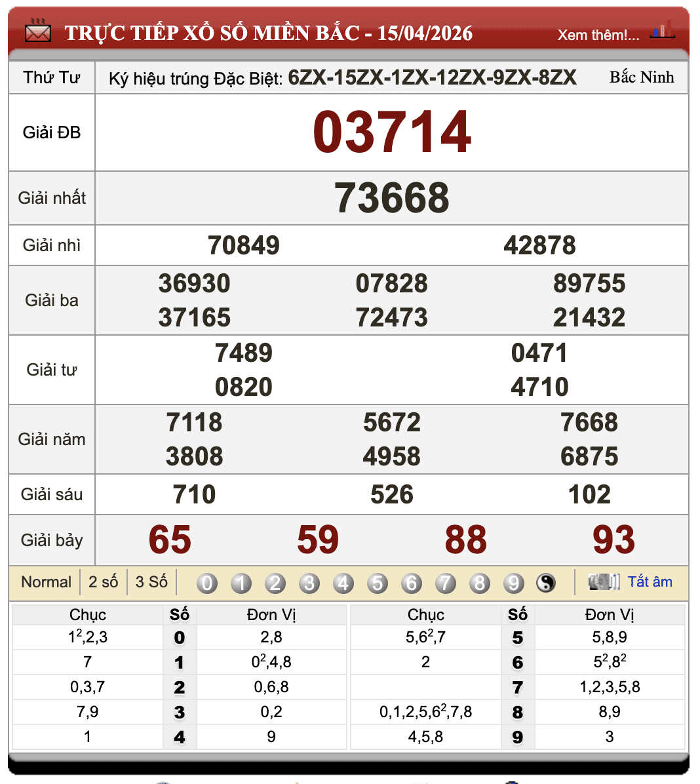Enable 2 số display mode

[x=103, y=581]
